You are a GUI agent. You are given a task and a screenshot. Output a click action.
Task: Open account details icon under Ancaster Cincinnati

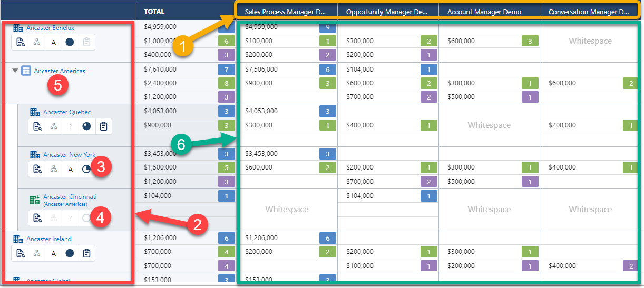pyautogui.click(x=37, y=218)
